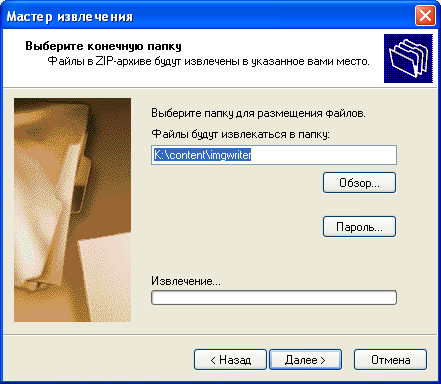Click label Файлы будут извлекаться в папку

coord(240,134)
